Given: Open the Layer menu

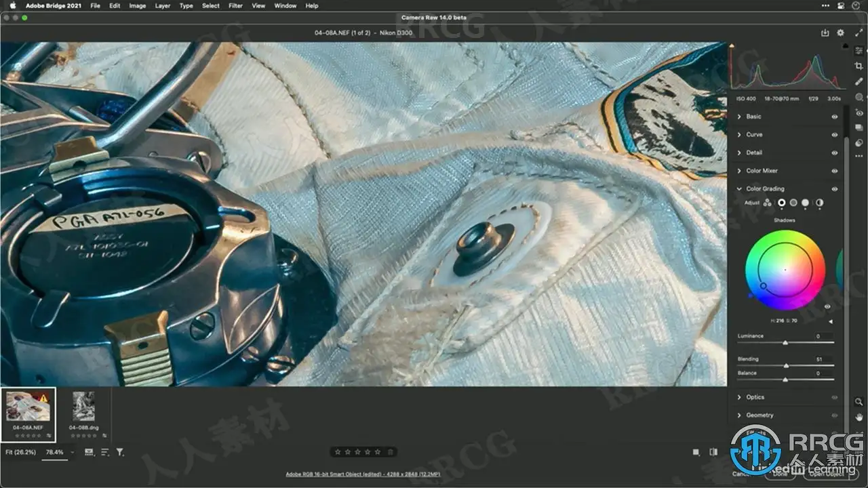Looking at the screenshot, I should (x=163, y=5).
